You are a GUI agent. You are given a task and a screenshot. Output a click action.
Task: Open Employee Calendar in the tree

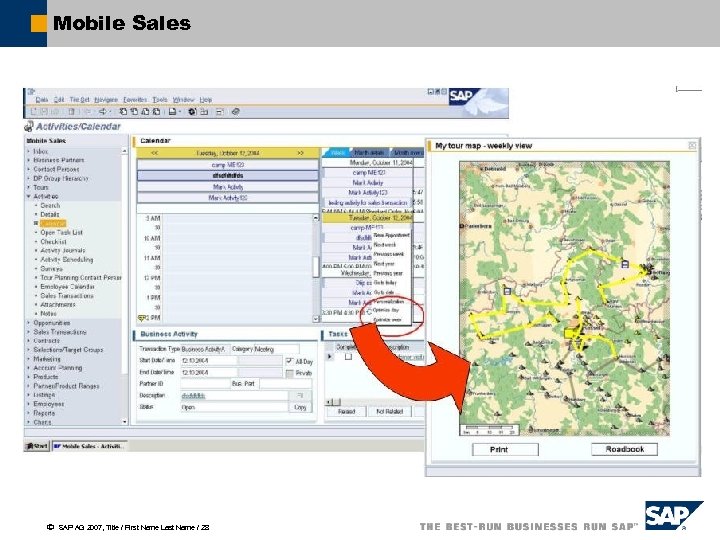(68, 287)
